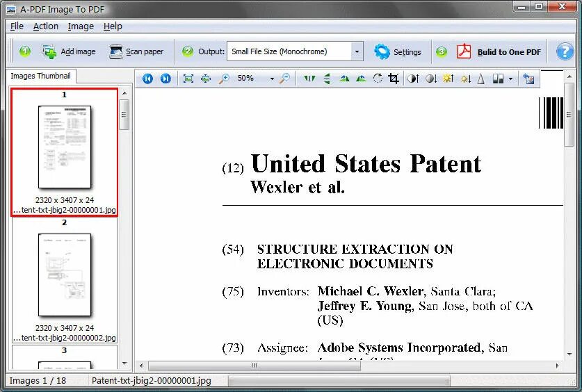Go to the next image
The image size is (582, 392).
pos(165,79)
